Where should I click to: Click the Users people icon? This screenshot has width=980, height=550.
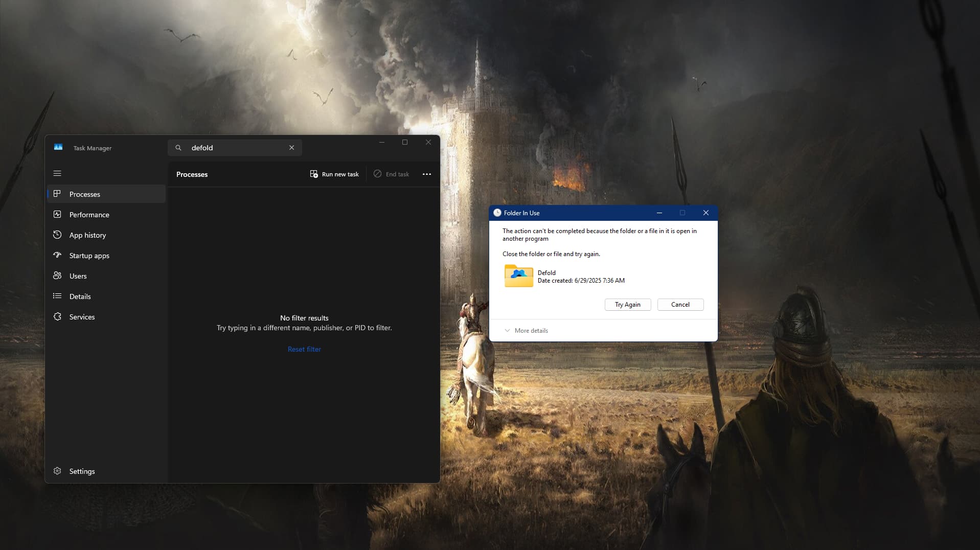tap(57, 276)
